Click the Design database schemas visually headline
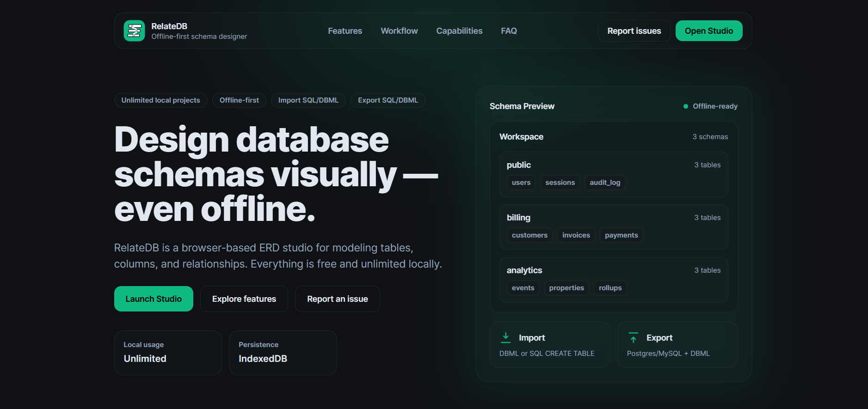The width and height of the screenshot is (868, 409). click(x=276, y=174)
